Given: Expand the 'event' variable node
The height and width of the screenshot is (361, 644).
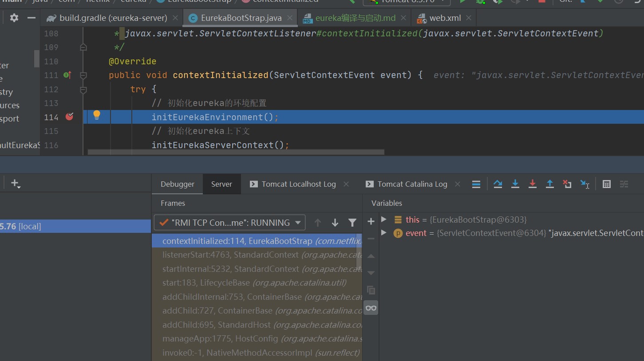Looking at the screenshot, I should click(x=384, y=233).
